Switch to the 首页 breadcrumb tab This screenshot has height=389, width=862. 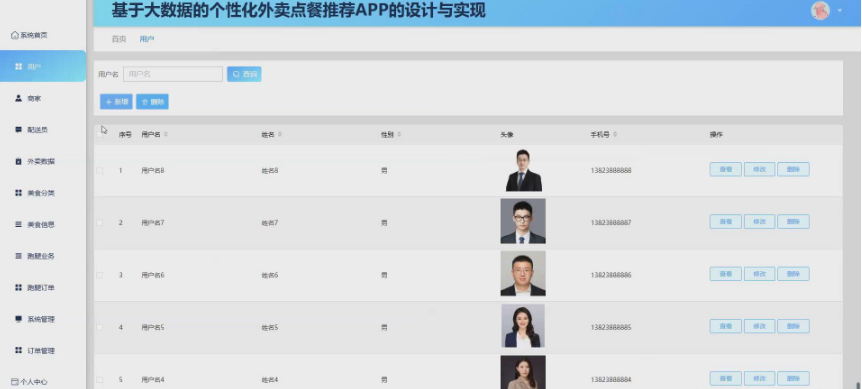point(119,39)
